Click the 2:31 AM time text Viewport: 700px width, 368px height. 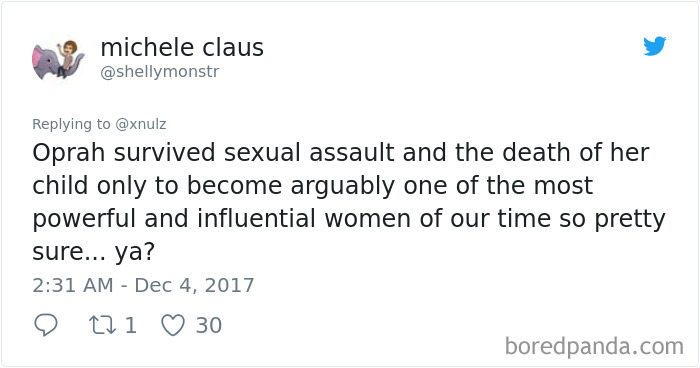tap(73, 285)
